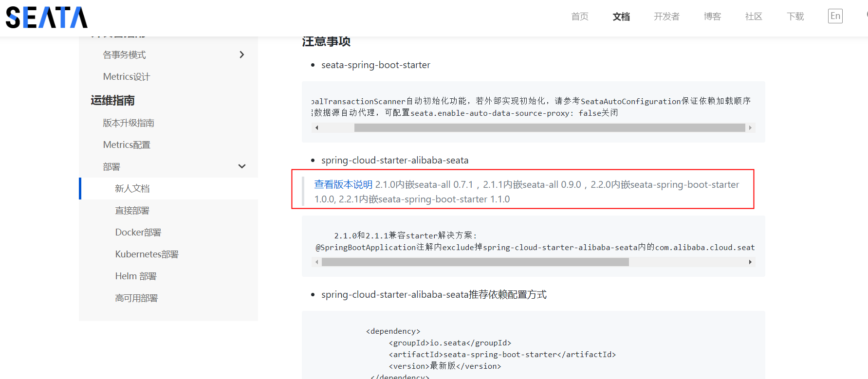Click the opening dependency tag line
Viewport: 868px width, 379px height.
(x=393, y=331)
